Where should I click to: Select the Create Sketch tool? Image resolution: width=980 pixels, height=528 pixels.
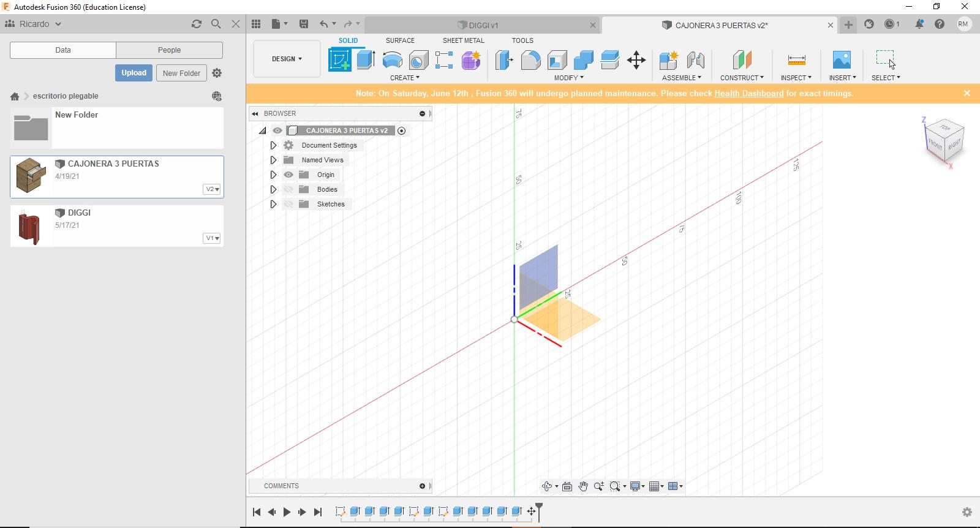pyautogui.click(x=339, y=60)
